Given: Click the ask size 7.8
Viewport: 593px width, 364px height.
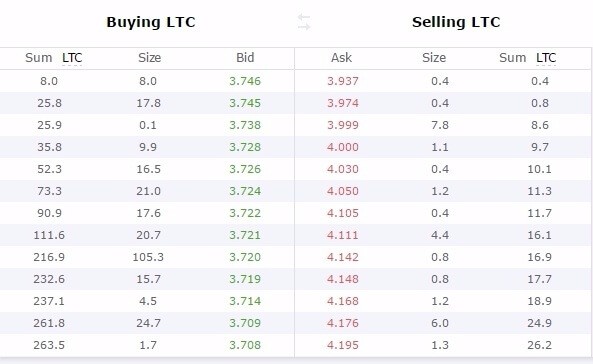Looking at the screenshot, I should coord(440,125).
